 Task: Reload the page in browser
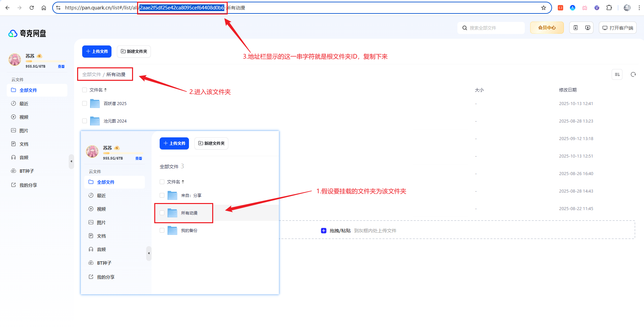[32, 8]
